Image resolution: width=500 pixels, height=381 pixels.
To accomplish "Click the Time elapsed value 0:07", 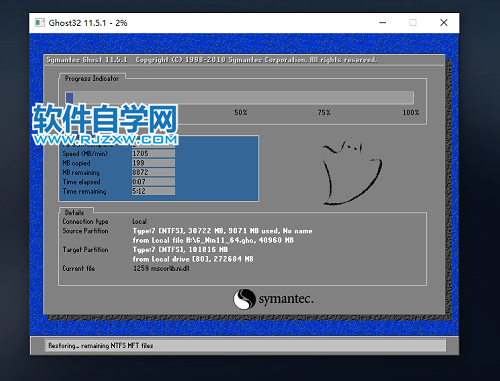I will (153, 182).
